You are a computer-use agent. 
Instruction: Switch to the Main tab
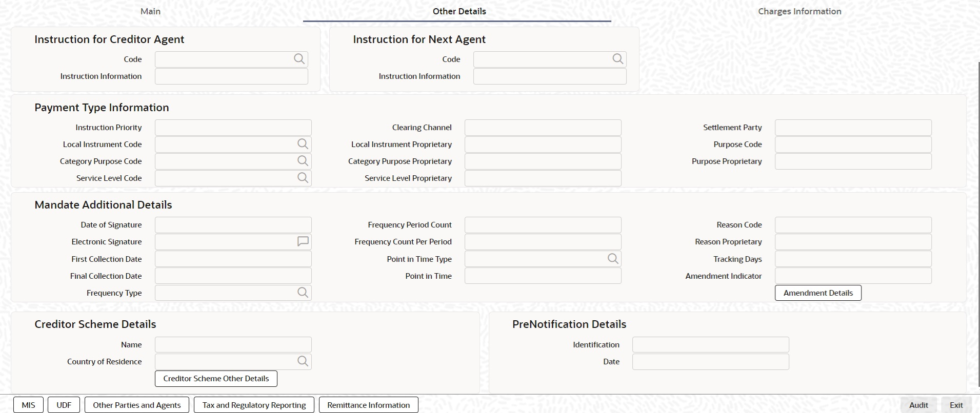[150, 11]
